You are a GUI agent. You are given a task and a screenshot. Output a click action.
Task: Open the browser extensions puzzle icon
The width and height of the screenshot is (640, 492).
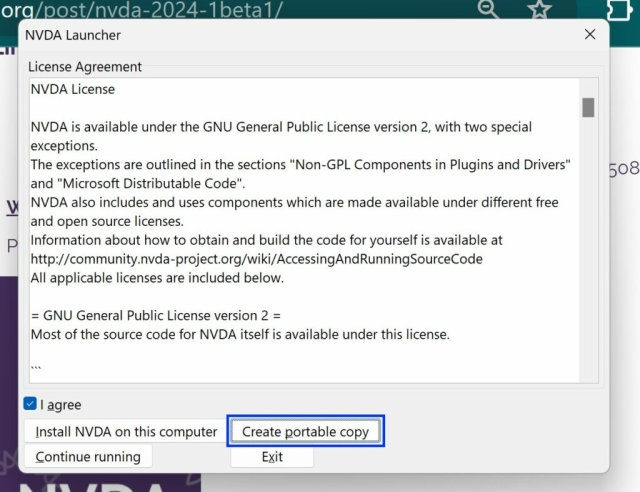click(619, 10)
